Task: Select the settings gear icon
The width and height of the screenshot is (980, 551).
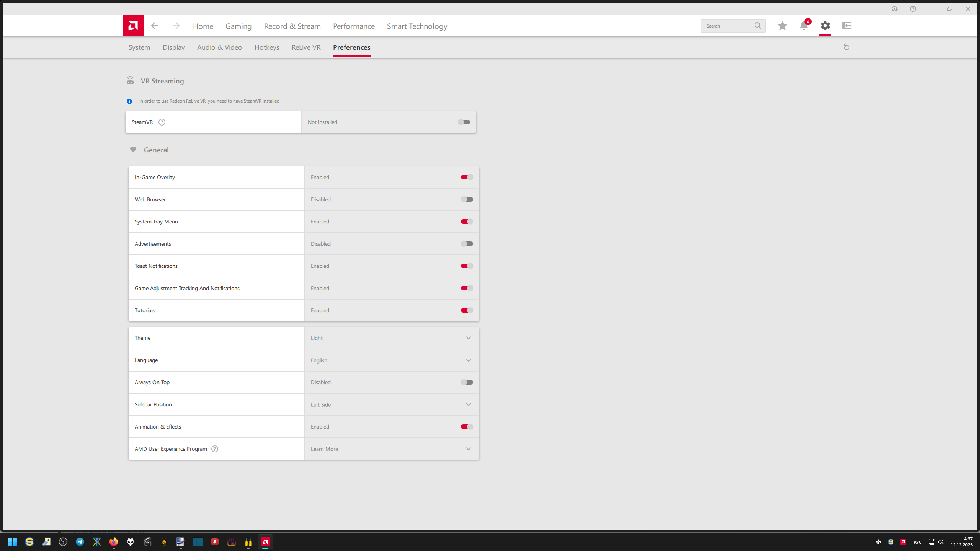Action: coord(825,26)
